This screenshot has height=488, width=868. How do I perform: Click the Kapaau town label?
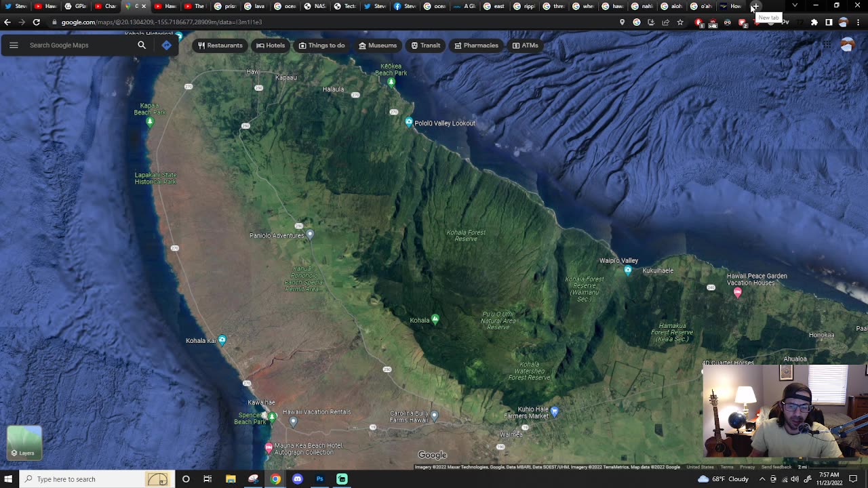[286, 77]
